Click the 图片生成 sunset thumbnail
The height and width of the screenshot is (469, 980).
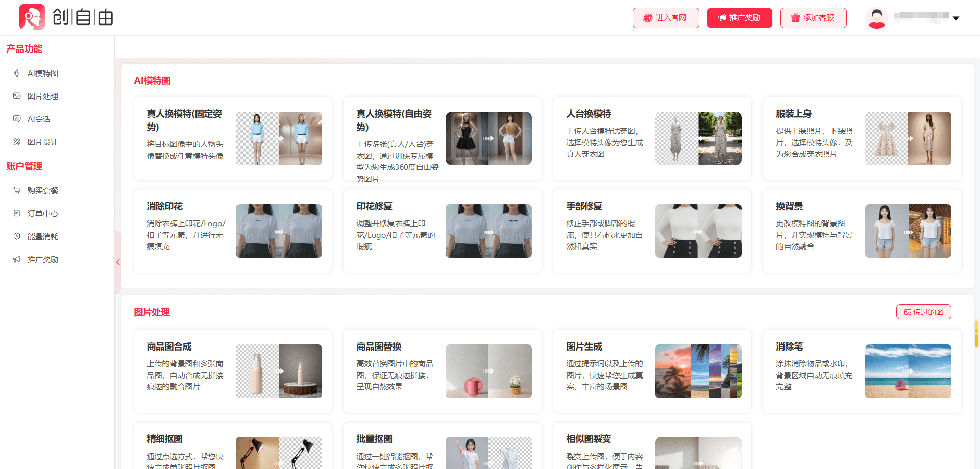[x=698, y=371]
